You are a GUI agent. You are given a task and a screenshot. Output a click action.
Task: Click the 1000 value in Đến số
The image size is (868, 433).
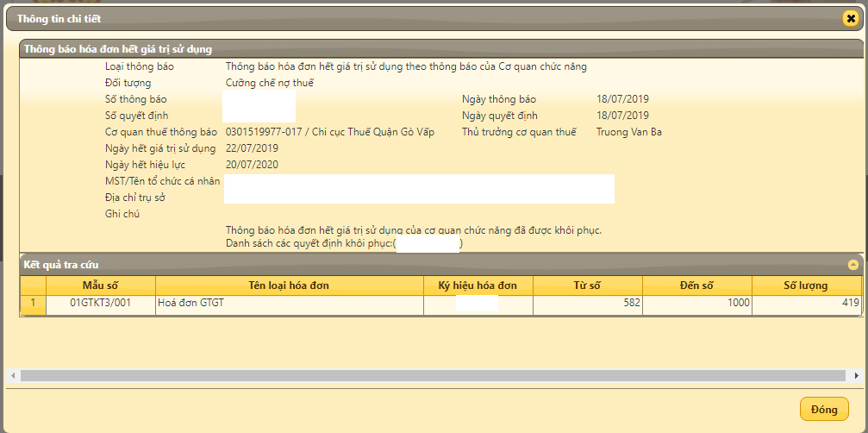click(x=739, y=304)
